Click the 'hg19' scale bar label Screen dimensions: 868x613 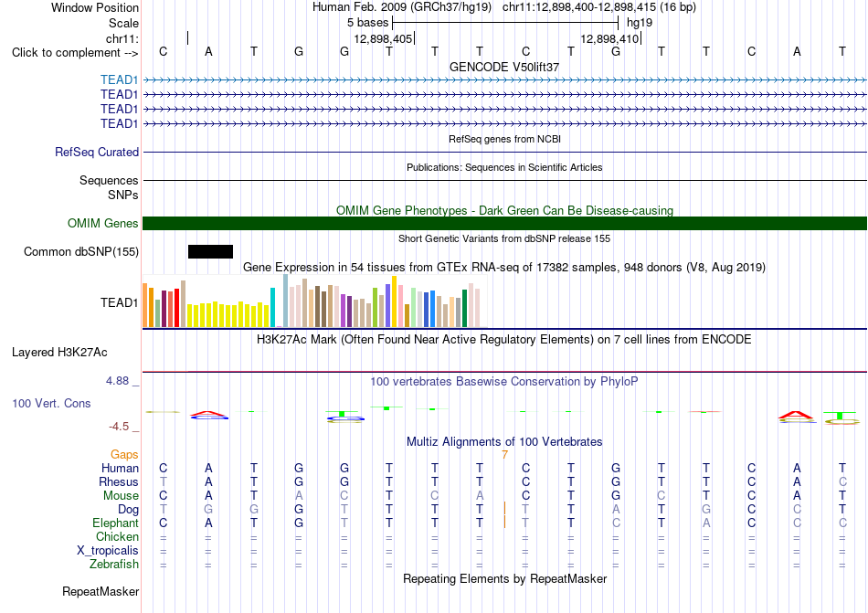[x=640, y=23]
